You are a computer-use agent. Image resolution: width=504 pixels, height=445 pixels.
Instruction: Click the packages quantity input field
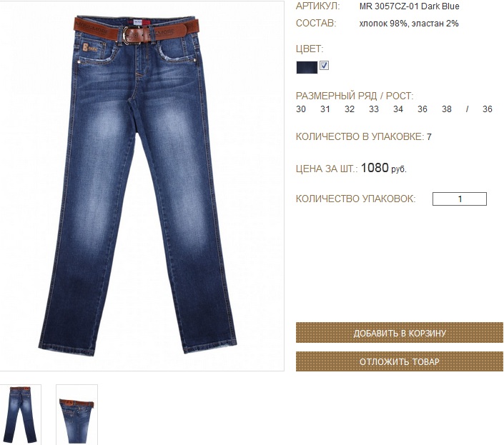pyautogui.click(x=460, y=199)
